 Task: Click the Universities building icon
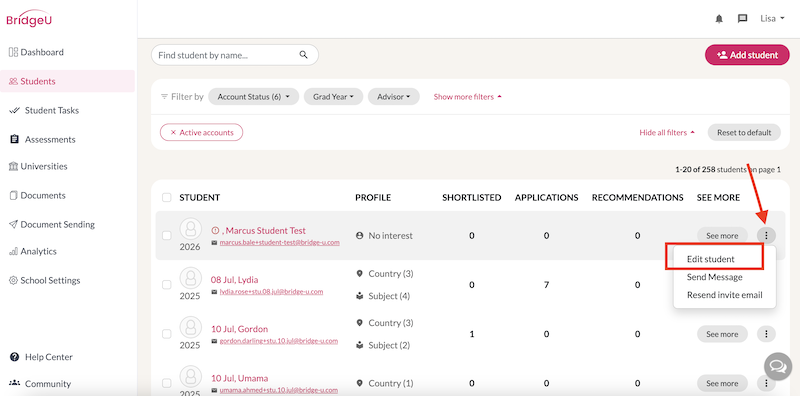click(x=13, y=166)
